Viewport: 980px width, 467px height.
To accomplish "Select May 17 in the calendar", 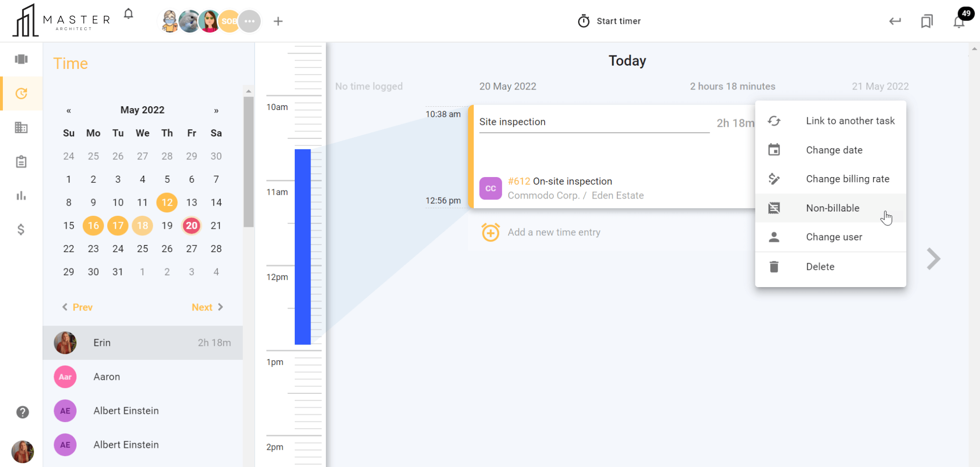I will (x=118, y=225).
